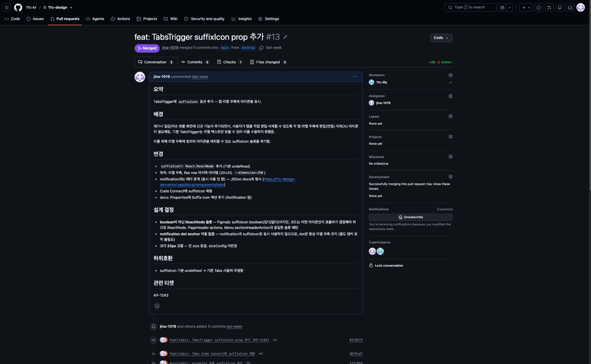Open Reviewers gear settings
591x364 pixels.
point(450,75)
